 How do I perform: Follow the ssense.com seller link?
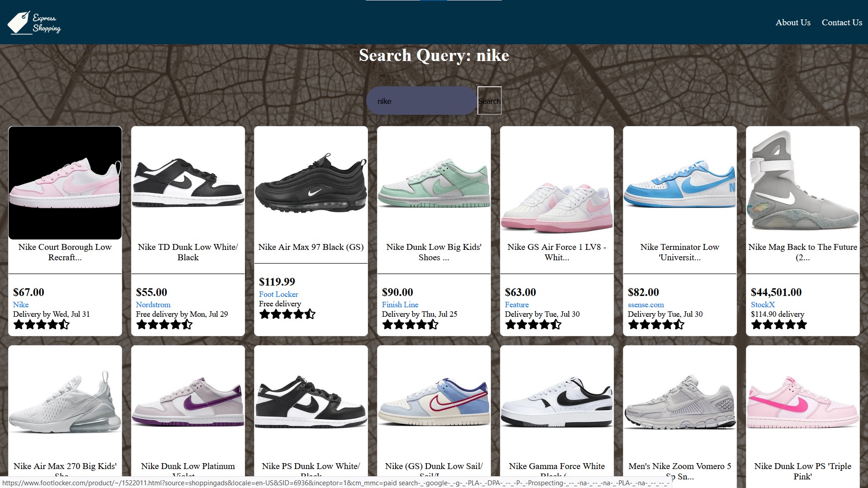[x=646, y=305]
